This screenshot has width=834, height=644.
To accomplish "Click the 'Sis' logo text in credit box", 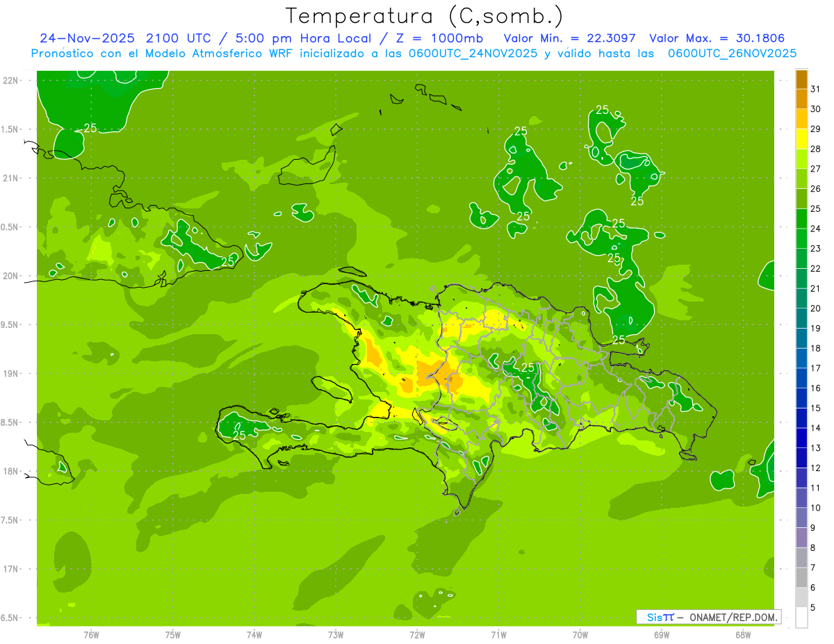I will click(655, 617).
